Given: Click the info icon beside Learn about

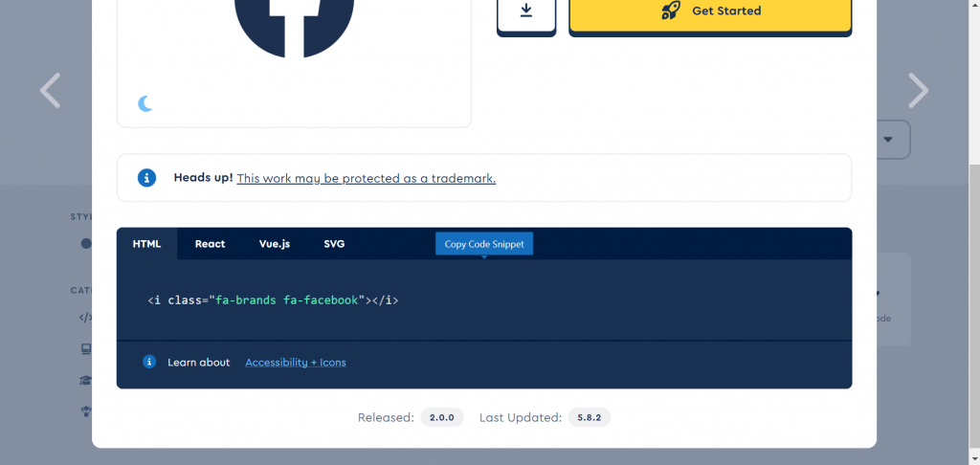Looking at the screenshot, I should [149, 362].
